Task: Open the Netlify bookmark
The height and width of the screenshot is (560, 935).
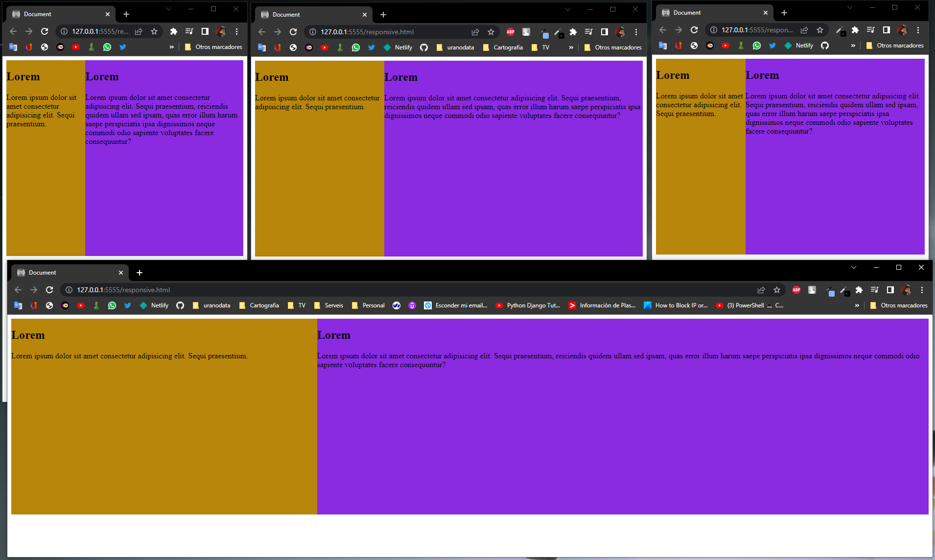Action: tap(154, 305)
